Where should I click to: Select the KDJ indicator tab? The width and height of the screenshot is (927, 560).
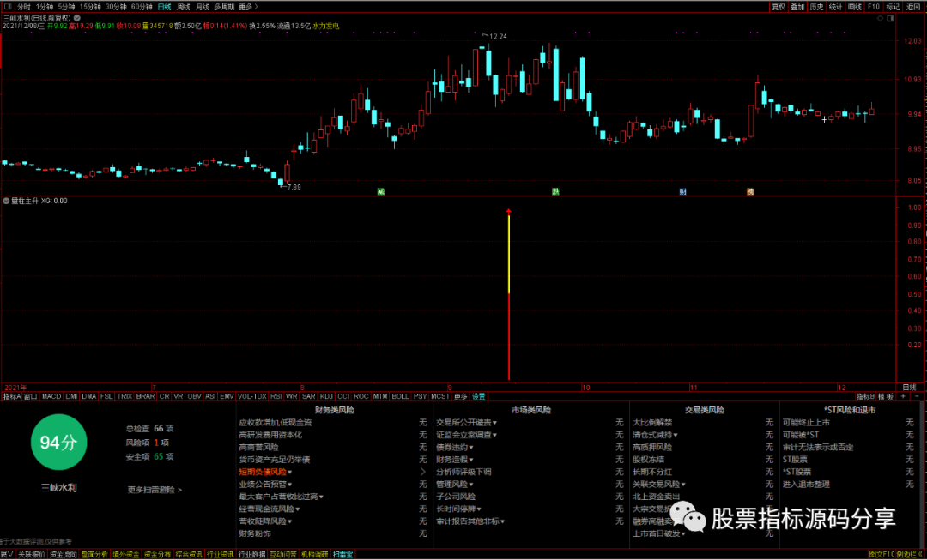point(326,396)
